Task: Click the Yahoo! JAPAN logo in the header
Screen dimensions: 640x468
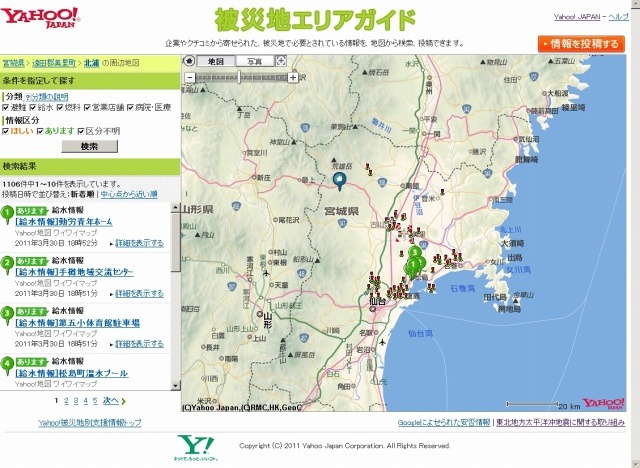Action: click(x=40, y=18)
